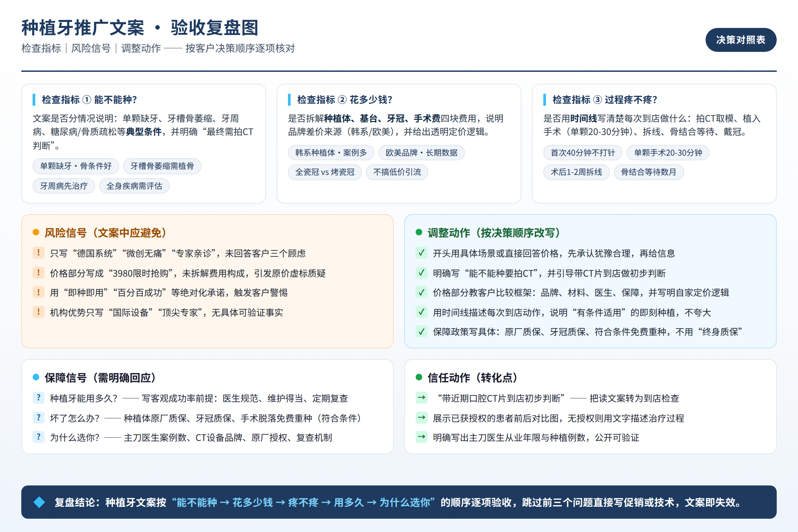Select the 术后1-2周拆线 tag
Screen dimensions: 798x532
[x=576, y=172]
